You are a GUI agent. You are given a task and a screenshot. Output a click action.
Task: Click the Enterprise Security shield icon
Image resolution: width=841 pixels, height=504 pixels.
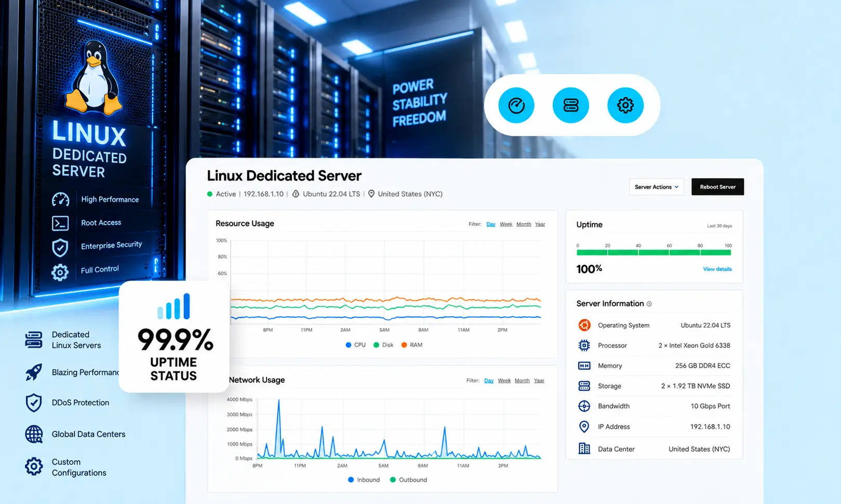[x=60, y=248]
